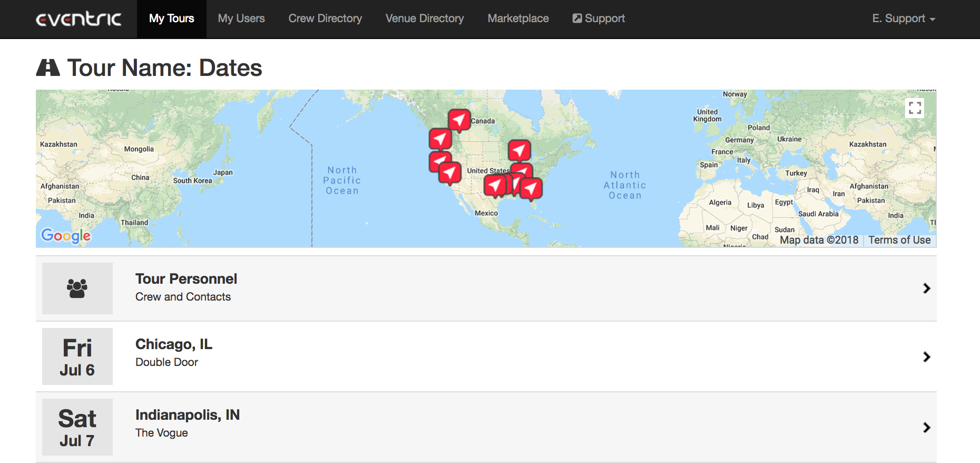Click The Vogue venue text
This screenshot has height=463, width=980.
tap(161, 433)
